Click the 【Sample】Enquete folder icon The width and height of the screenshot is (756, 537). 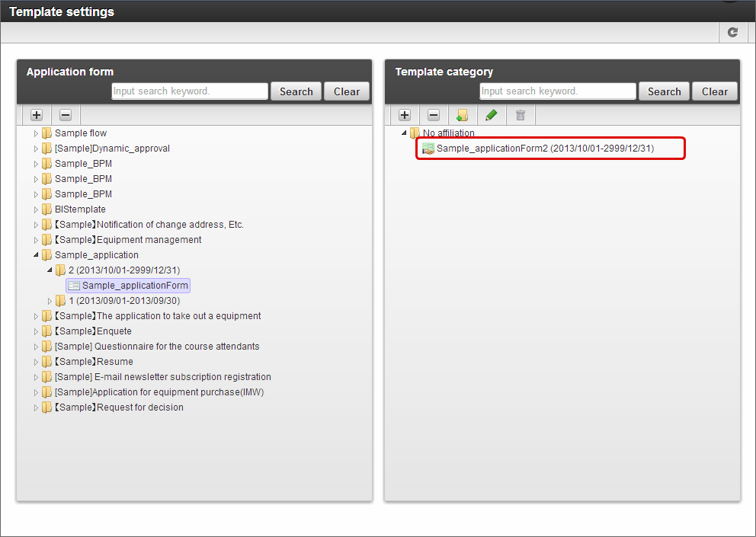[x=46, y=331]
